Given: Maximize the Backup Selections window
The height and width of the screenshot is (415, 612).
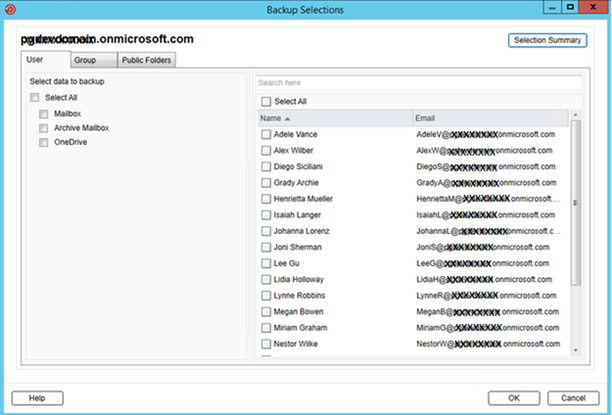Looking at the screenshot, I should coord(570,7).
